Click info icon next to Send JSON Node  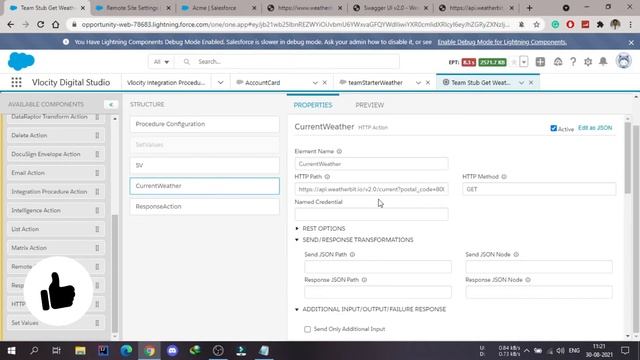[516, 255]
